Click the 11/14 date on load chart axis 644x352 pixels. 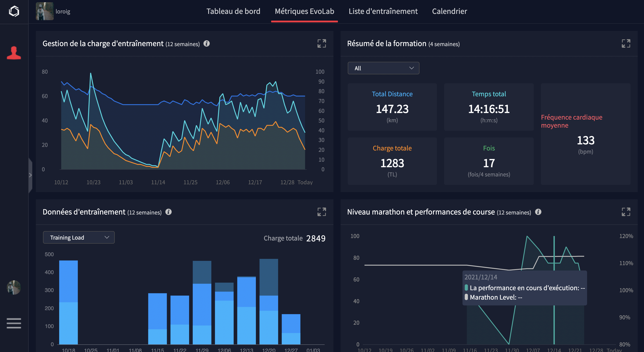point(158,182)
